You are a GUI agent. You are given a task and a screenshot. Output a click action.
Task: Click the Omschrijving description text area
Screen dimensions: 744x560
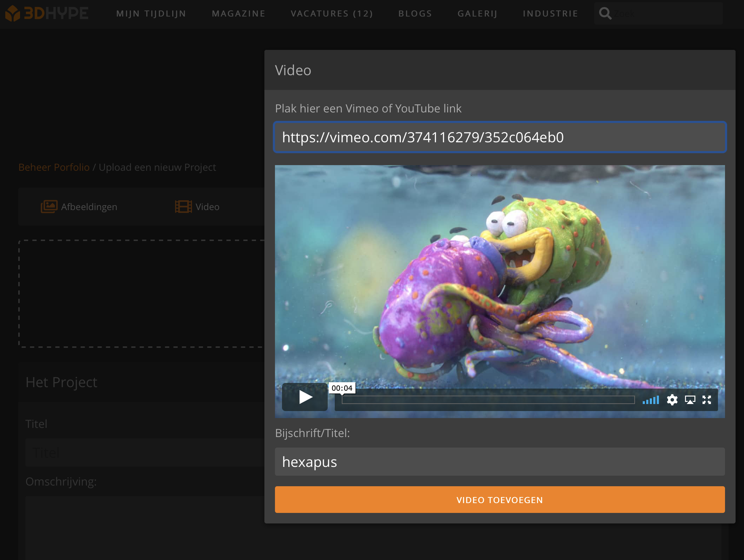145,528
